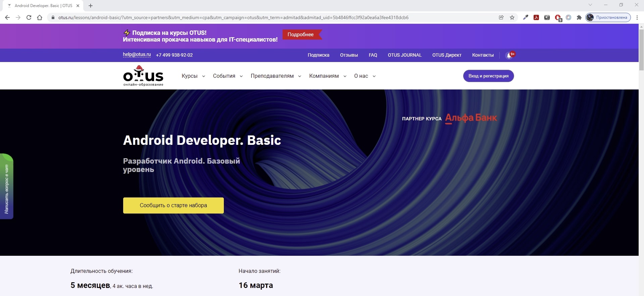Expand the Курсы dropdown menu
Screen dimensions: 644x296
pyautogui.click(x=193, y=76)
